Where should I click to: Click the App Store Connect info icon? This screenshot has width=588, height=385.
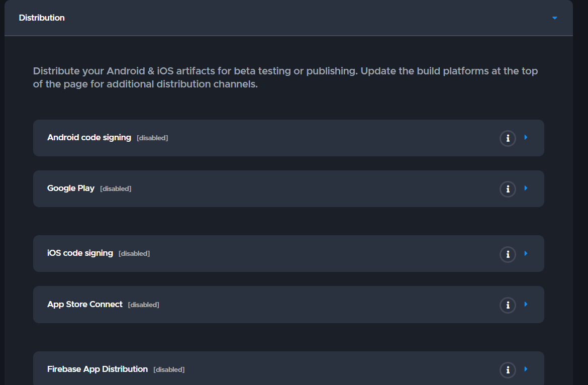(508, 305)
